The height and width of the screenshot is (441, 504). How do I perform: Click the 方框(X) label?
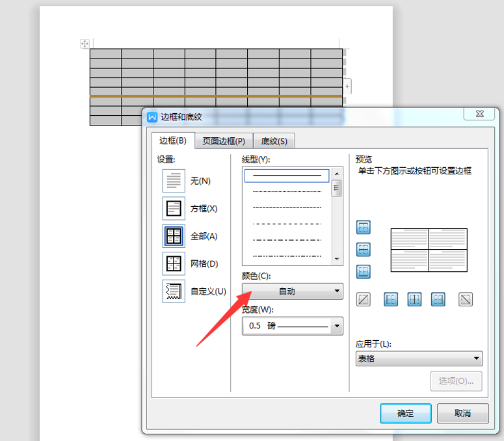tap(204, 209)
